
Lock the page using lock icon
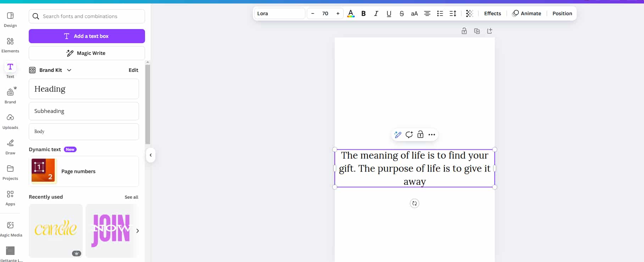tap(464, 31)
